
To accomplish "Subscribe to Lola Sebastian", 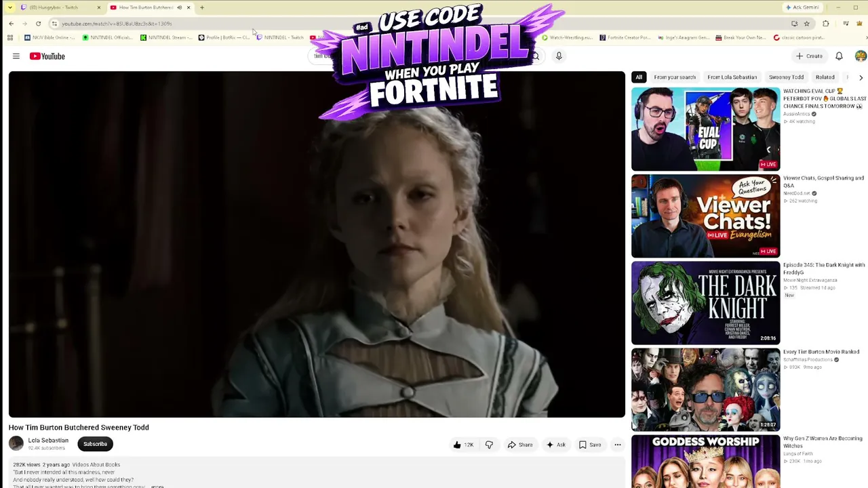I will point(95,444).
